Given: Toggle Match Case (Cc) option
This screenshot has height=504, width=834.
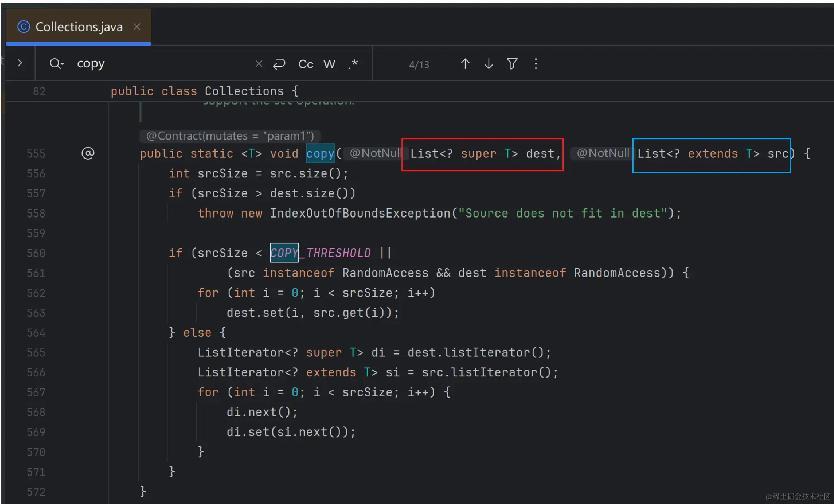Looking at the screenshot, I should pos(306,64).
